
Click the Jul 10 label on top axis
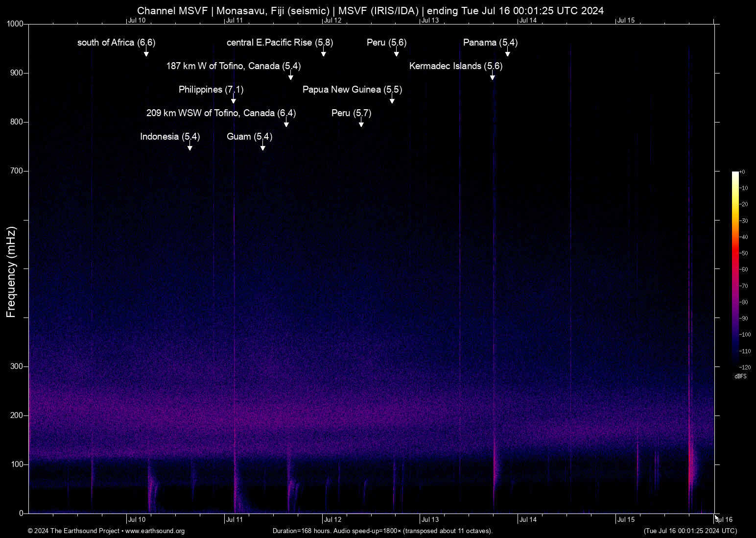[137, 21]
